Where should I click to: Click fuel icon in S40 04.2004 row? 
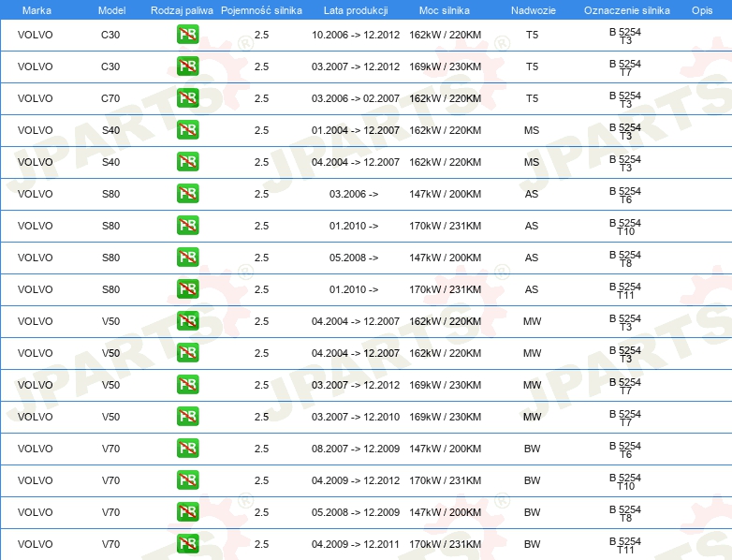pos(187,162)
